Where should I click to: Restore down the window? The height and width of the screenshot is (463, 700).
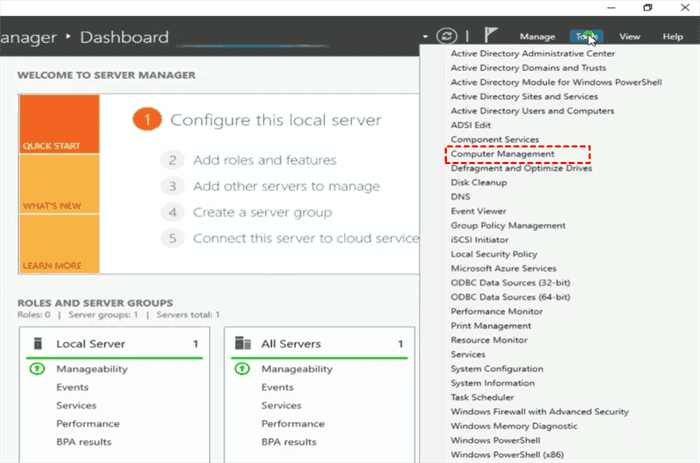648,8
